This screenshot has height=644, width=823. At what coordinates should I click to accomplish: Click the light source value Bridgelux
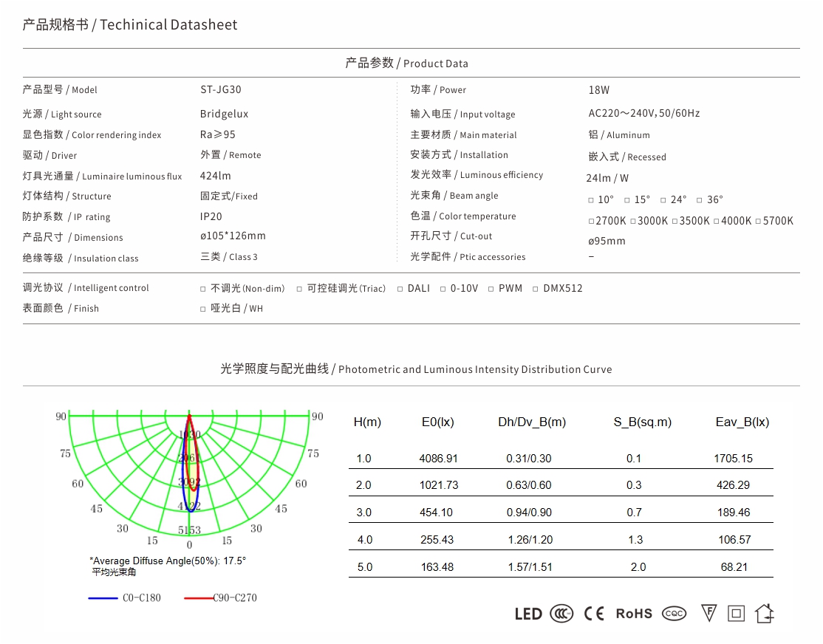224,114
